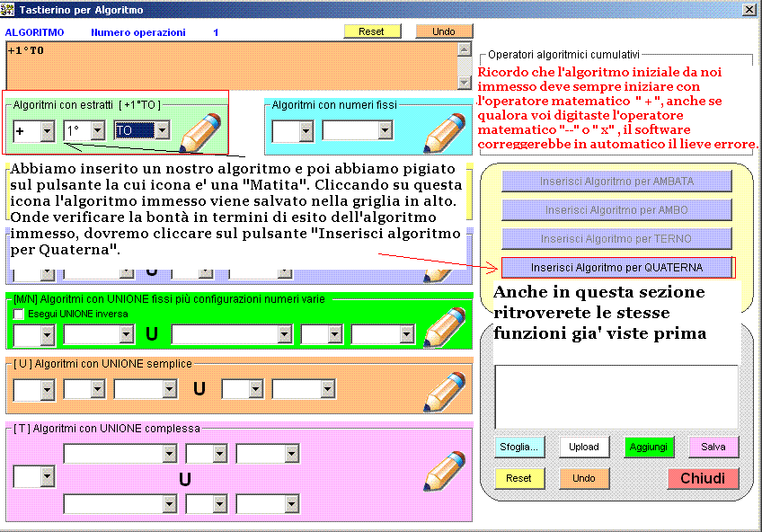Open the last top-row dropdown in UNIONE complessa

pyautogui.click(x=291, y=454)
